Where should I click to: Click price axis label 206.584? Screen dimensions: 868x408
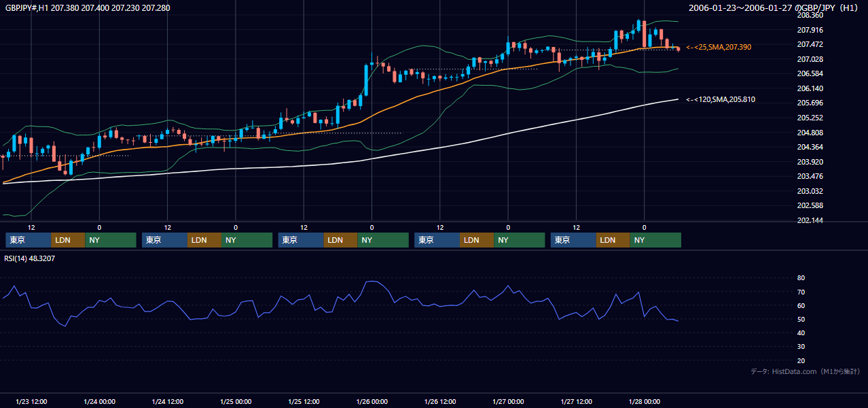(x=810, y=73)
